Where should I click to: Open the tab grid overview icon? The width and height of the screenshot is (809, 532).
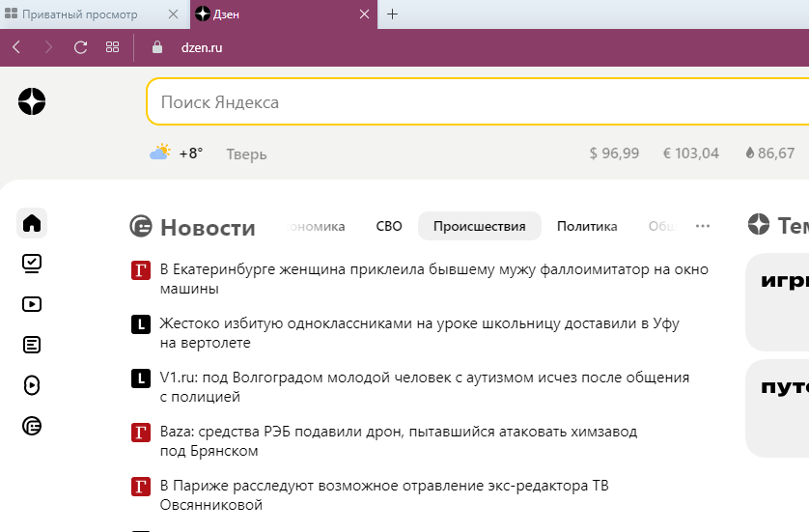click(x=113, y=47)
